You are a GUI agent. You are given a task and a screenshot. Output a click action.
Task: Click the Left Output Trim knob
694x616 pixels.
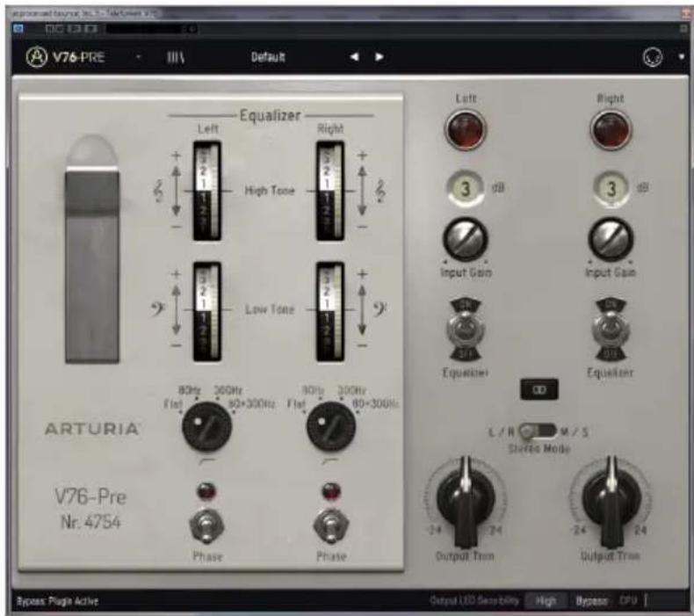coord(466,500)
